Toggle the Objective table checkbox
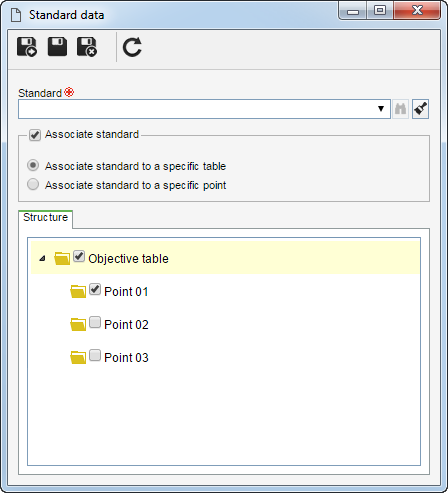 click(79, 256)
